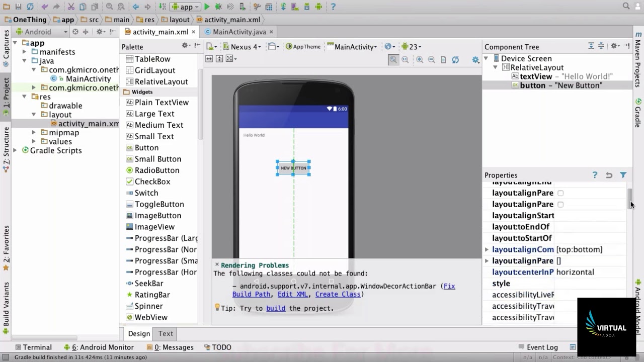Open Component Tree gear settings

tap(614, 46)
